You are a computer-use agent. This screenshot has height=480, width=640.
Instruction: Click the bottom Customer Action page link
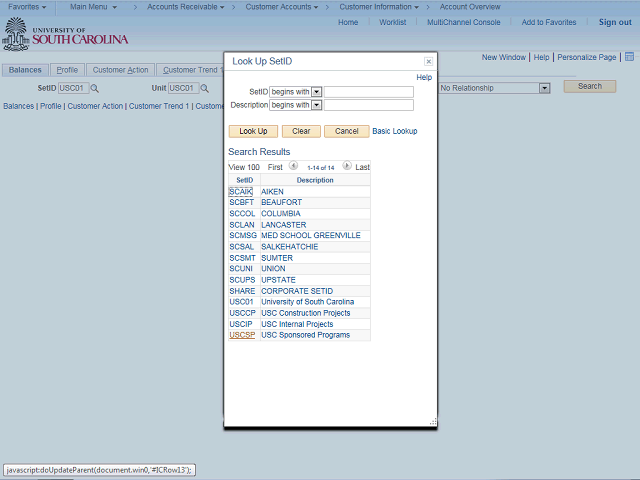95,106
